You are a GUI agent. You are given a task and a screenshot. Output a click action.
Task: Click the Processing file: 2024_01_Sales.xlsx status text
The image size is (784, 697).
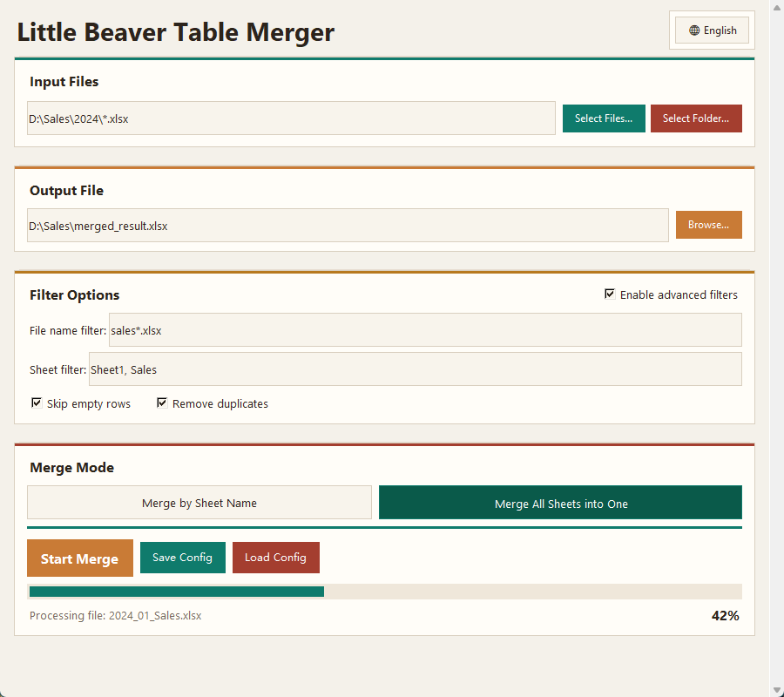116,615
